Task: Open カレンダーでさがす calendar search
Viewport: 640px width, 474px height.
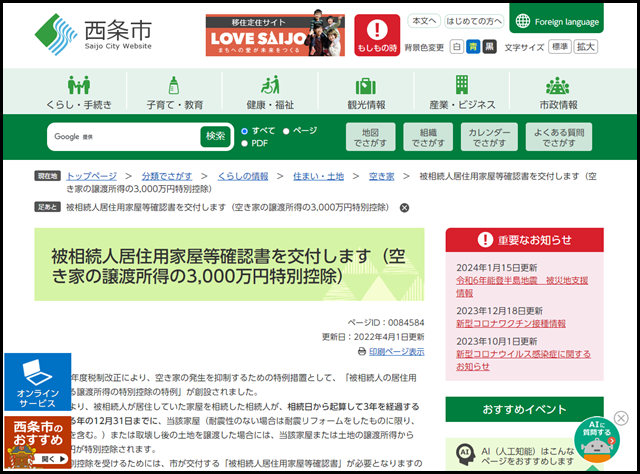Action: pyautogui.click(x=489, y=137)
